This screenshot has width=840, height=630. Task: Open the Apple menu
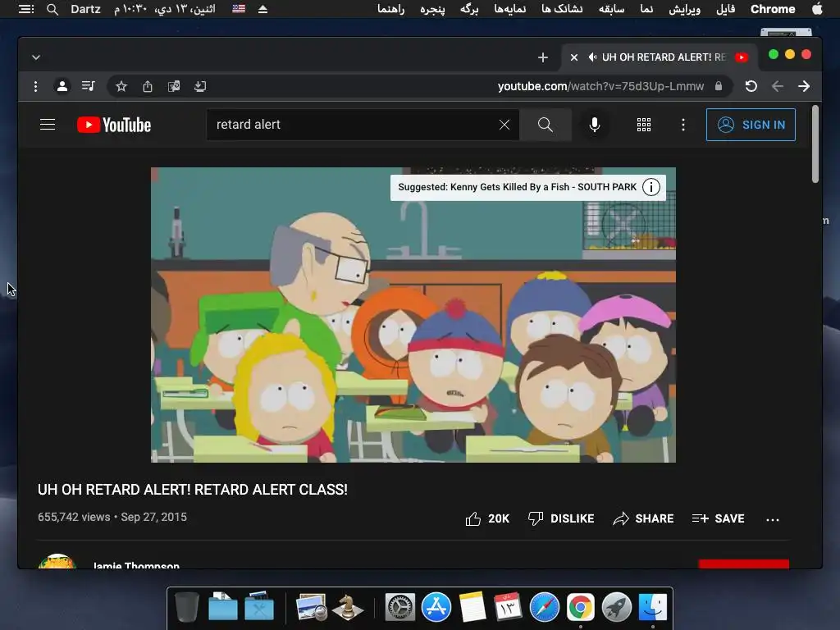817,9
